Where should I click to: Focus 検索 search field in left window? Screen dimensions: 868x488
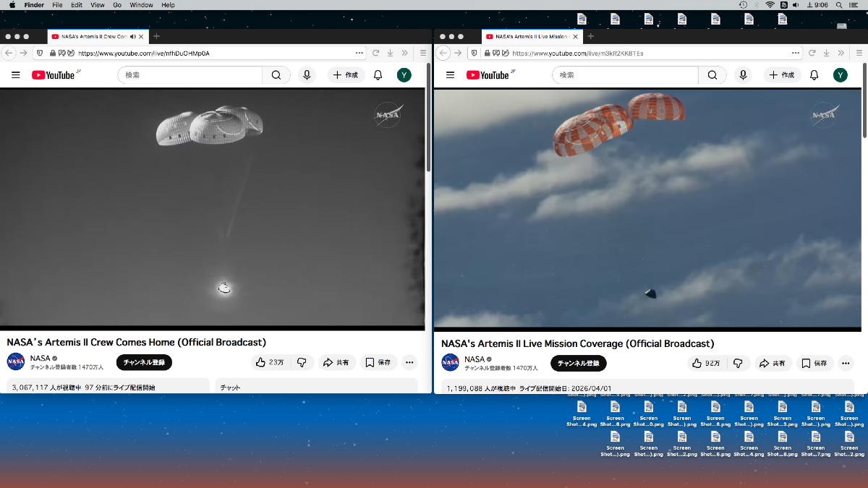tap(190, 75)
